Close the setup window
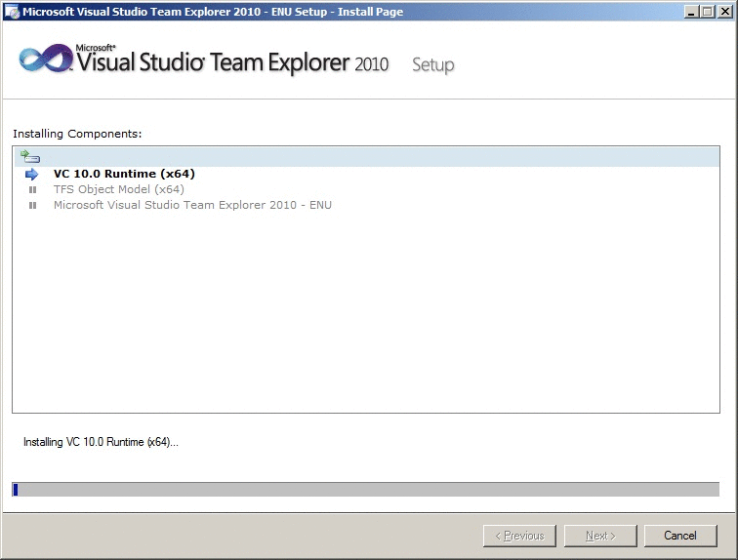The width and height of the screenshot is (738, 560). [724, 12]
